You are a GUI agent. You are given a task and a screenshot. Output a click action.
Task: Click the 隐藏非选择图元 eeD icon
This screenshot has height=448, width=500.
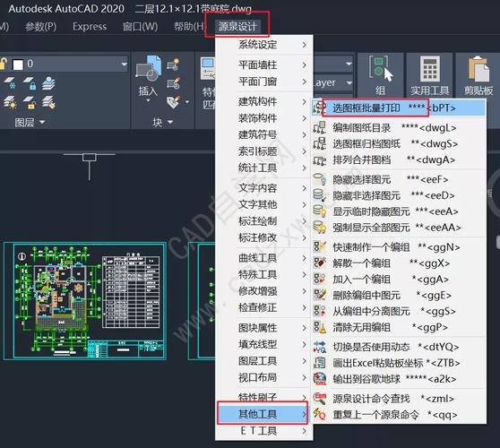click(x=319, y=195)
